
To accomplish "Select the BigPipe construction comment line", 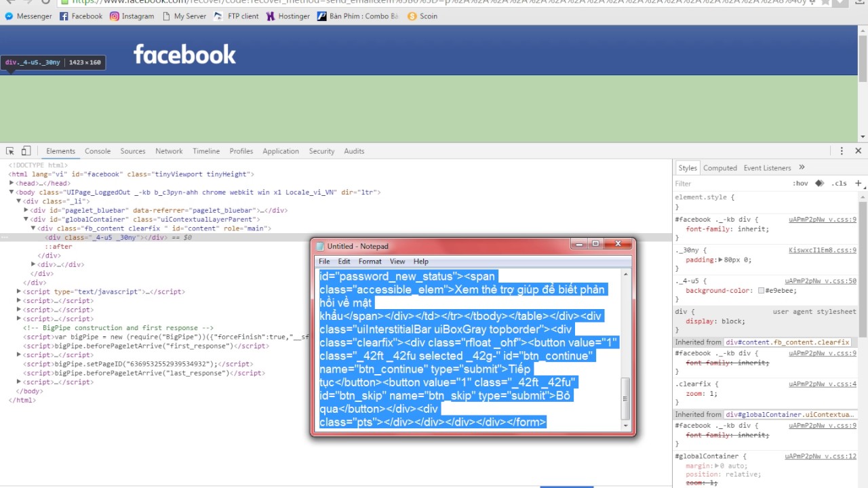I will click(119, 328).
